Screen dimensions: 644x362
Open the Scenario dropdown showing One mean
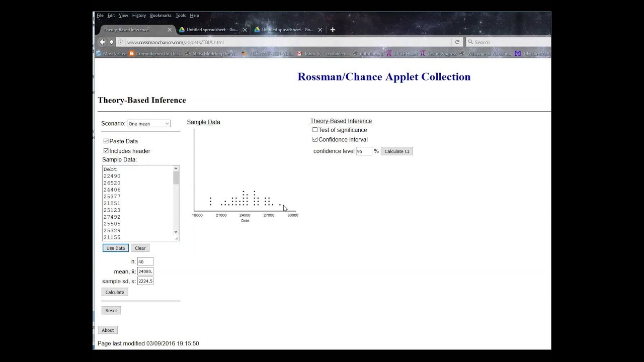click(148, 124)
